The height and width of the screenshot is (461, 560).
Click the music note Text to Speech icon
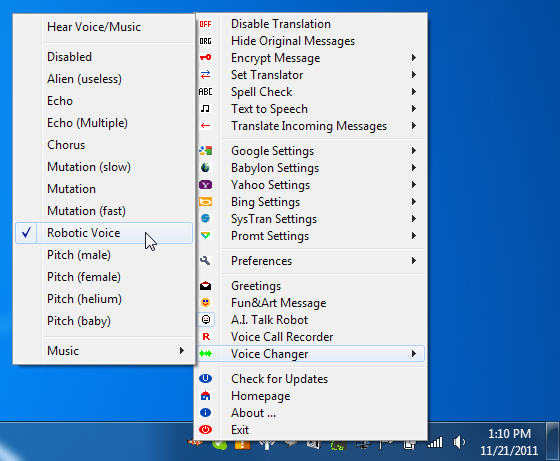(205, 109)
